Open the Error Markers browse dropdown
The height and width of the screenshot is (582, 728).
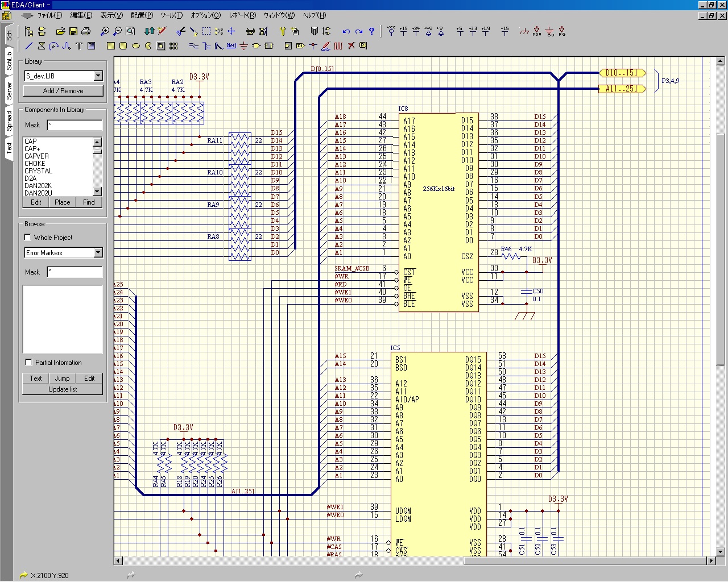coord(98,252)
